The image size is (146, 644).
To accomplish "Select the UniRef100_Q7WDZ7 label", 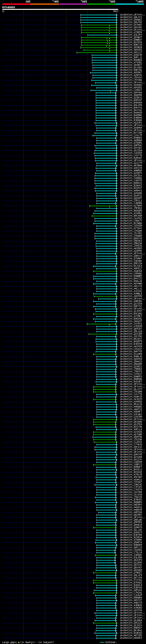I will (x=131, y=572).
